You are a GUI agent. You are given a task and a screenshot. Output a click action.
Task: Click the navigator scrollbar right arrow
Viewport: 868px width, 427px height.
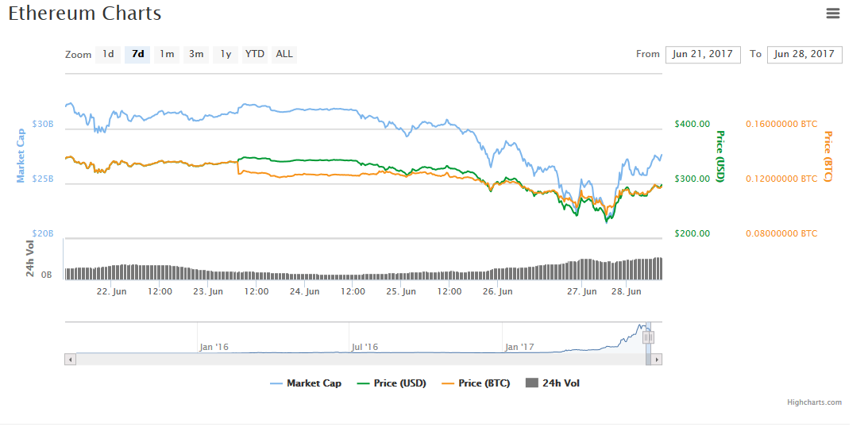point(657,360)
